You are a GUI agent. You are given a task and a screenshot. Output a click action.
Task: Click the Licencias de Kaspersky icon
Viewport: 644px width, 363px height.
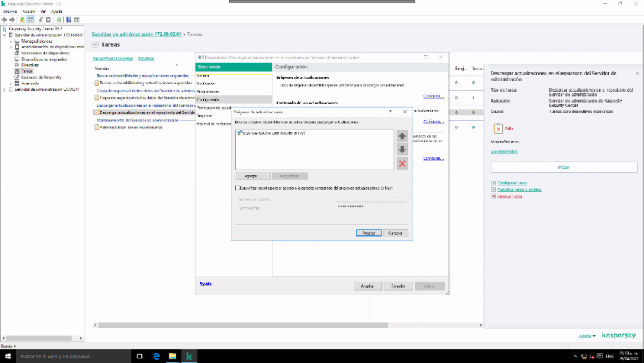click(17, 77)
